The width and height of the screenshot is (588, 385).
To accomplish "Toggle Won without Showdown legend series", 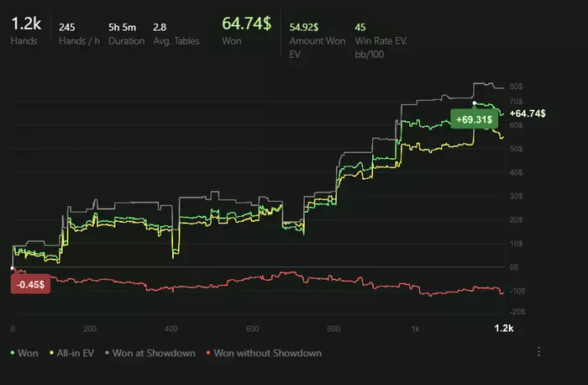I will tap(264, 353).
